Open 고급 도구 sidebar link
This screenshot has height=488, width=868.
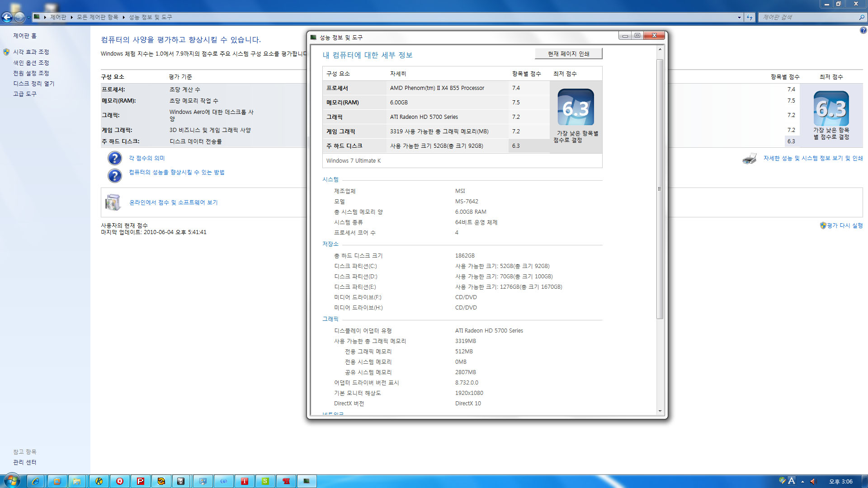click(x=25, y=94)
